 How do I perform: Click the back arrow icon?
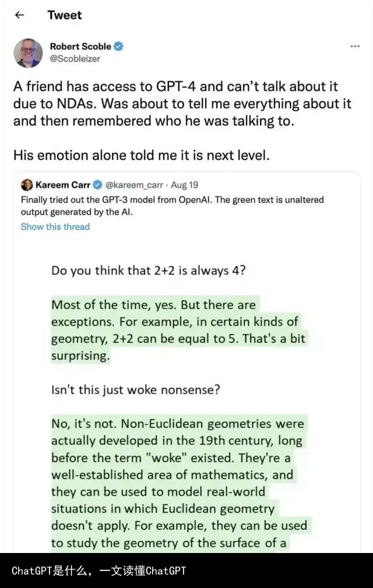tap(19, 15)
